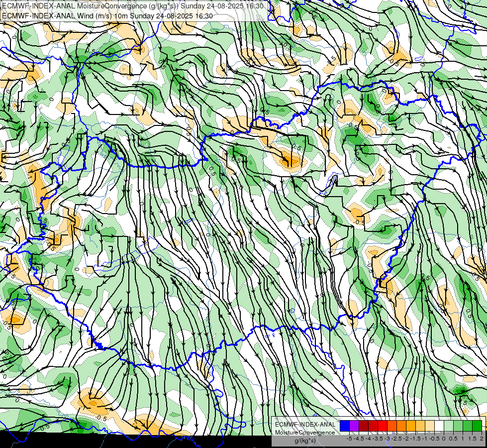Select the 1 tick label on legend scale
This screenshot has width=487, height=448.
(x=463, y=439)
